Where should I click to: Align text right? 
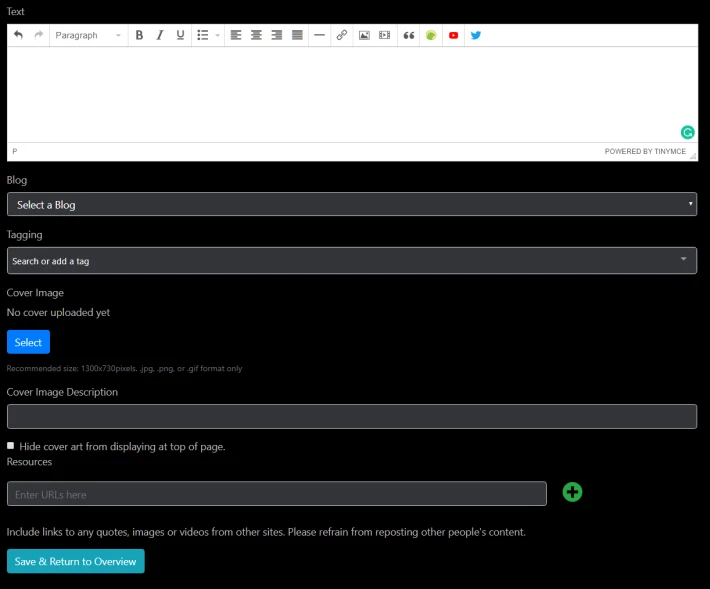click(277, 35)
